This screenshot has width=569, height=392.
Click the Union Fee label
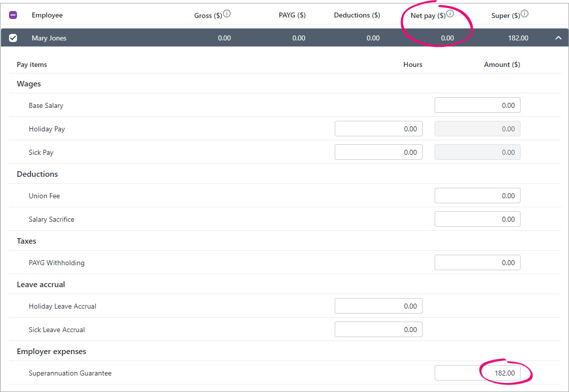(44, 196)
